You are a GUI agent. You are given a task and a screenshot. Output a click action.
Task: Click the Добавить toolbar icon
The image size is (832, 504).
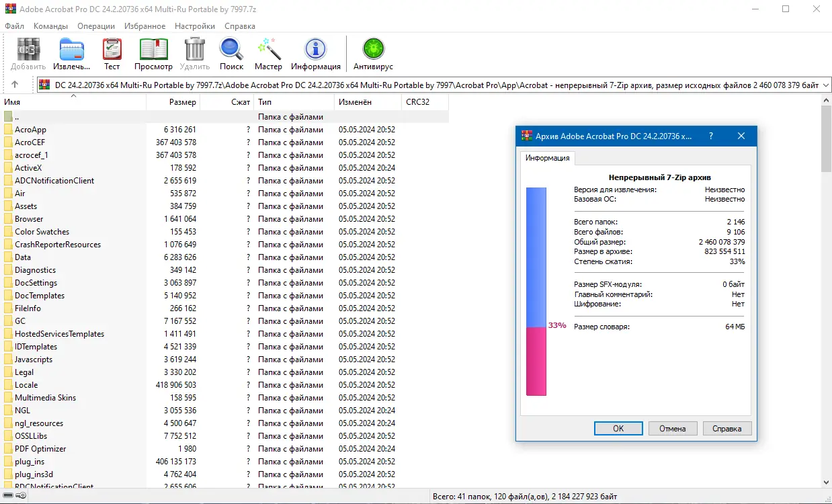tap(28, 50)
